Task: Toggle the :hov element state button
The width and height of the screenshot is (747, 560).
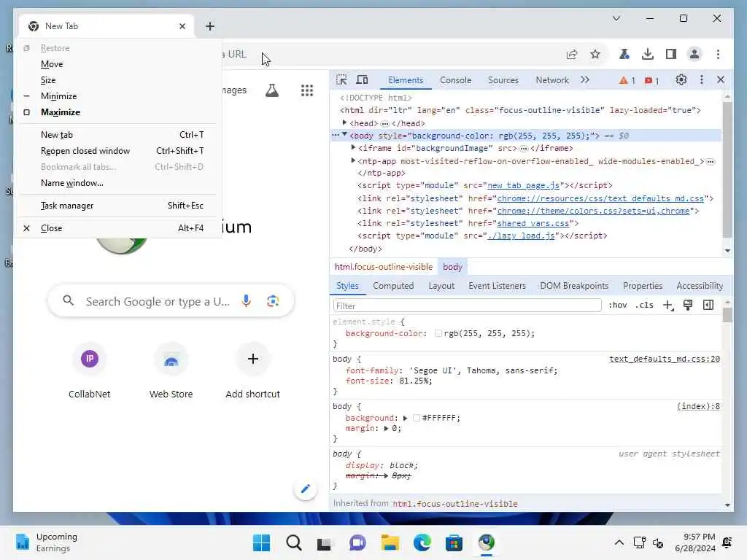Action: (617, 306)
